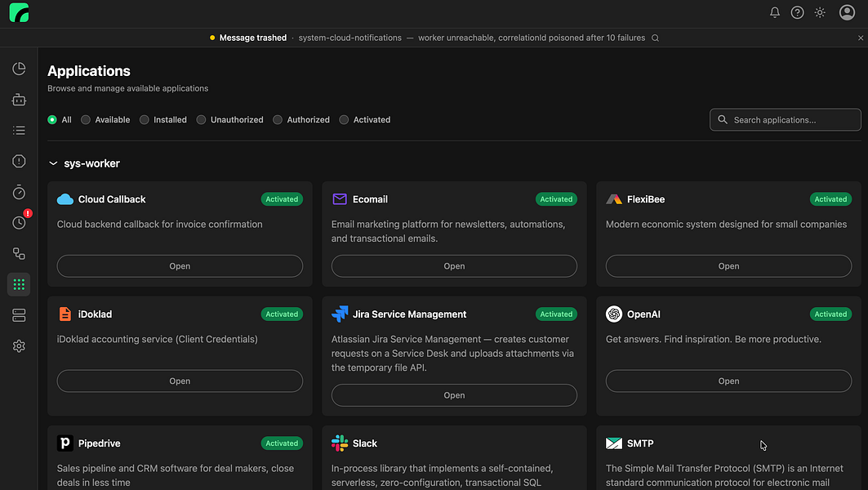Select the All filter radio button
This screenshot has width=868, height=490.
[52, 119]
